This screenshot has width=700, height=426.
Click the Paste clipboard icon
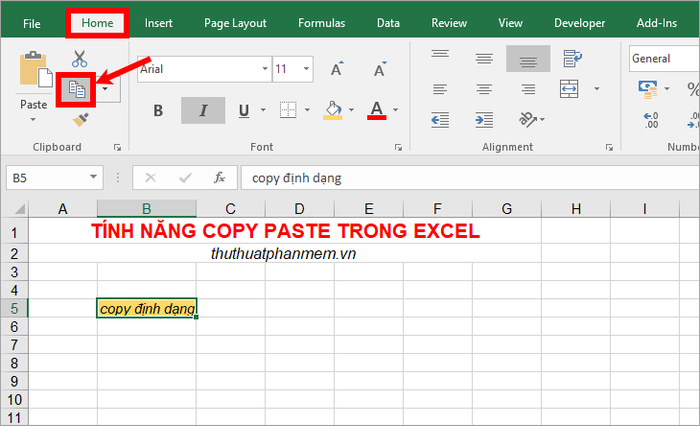click(x=35, y=70)
